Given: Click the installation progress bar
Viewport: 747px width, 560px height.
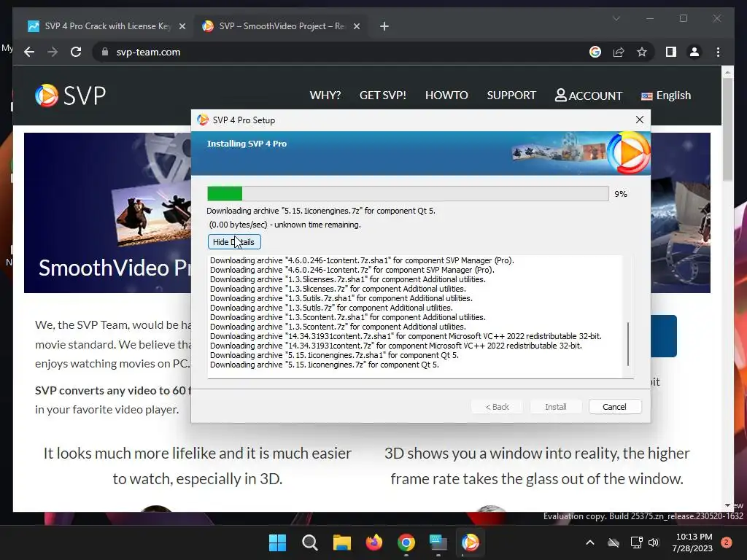Looking at the screenshot, I should [408, 193].
